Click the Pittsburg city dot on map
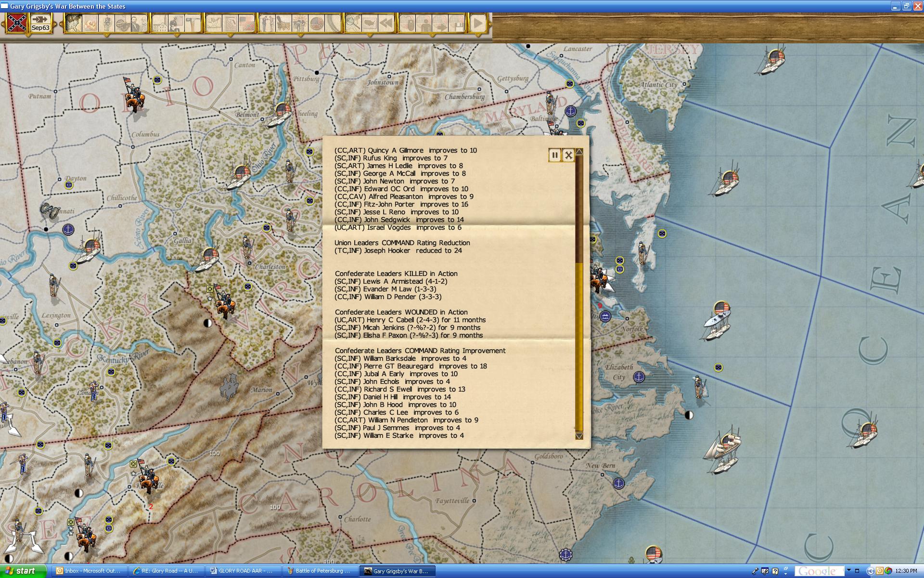 (317, 73)
